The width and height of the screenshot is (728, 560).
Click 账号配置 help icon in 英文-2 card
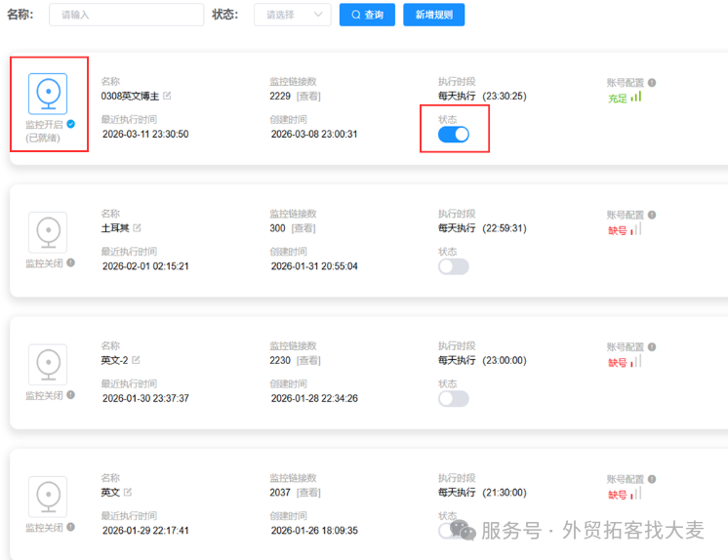tap(652, 347)
